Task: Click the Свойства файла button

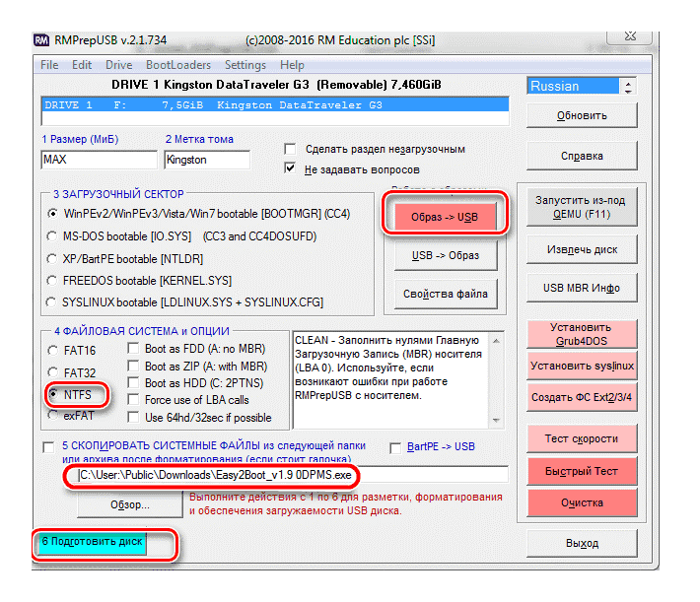Action: pyautogui.click(x=445, y=294)
